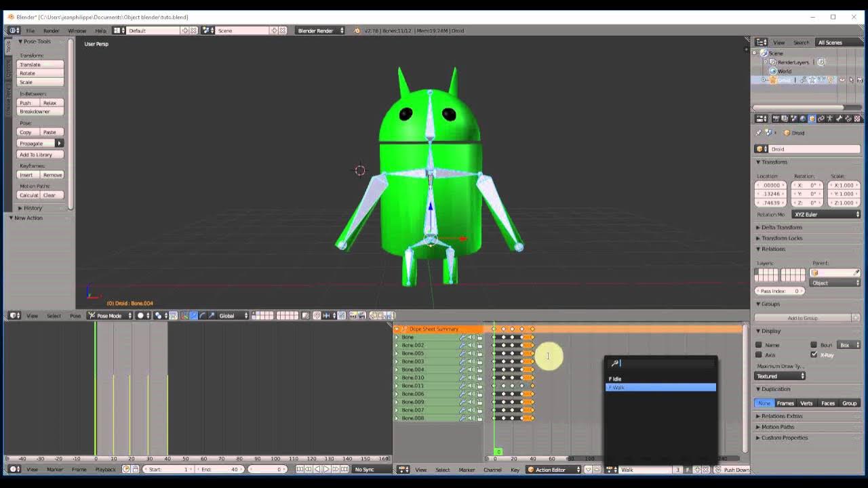
Task: Mute the Bone.005 channel speaker icon
Action: click(471, 353)
